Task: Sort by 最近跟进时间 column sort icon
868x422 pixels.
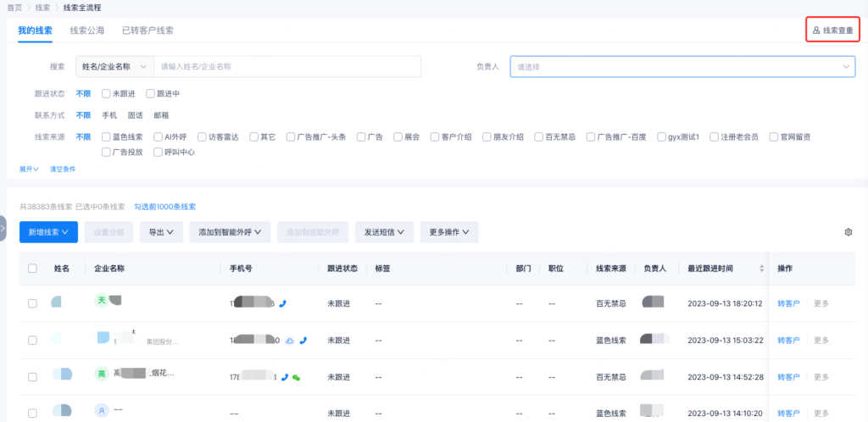Action: 760,269
